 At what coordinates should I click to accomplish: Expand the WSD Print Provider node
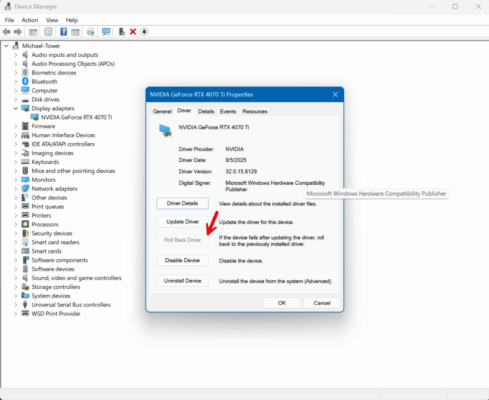16,313
